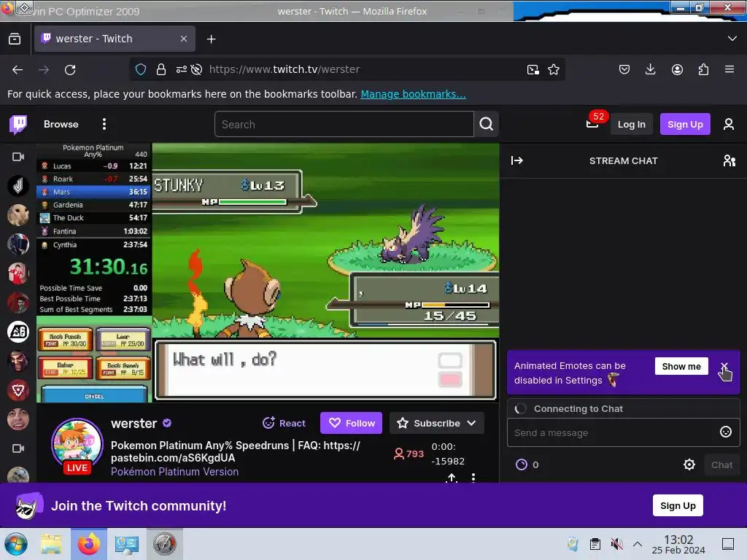Open werster's live profile avatar
Image resolution: width=747 pixels, height=560 pixels.
click(77, 446)
